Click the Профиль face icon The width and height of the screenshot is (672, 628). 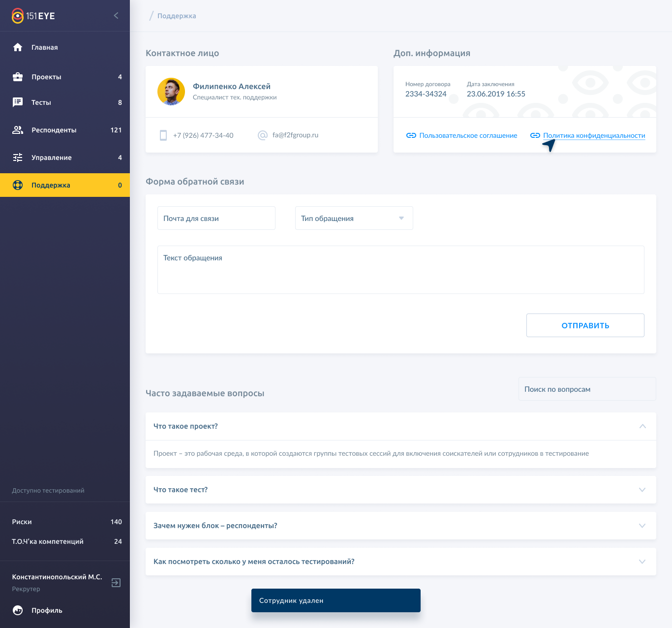coord(18,610)
